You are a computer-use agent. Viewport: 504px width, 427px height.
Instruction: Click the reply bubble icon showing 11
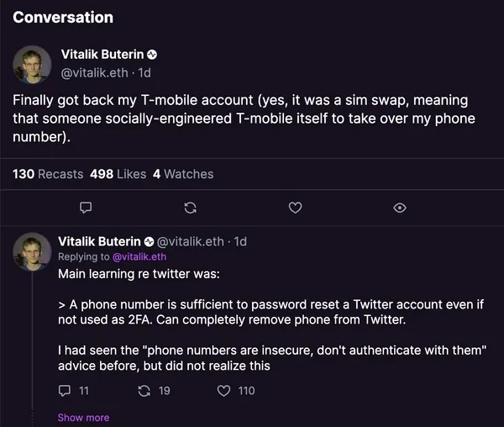[66, 390]
